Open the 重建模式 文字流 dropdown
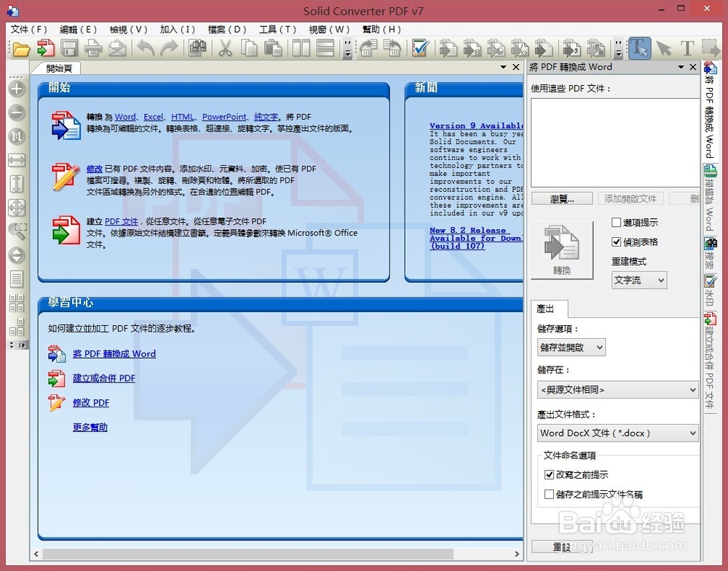Screen dimensions: 728x571 point(639,280)
